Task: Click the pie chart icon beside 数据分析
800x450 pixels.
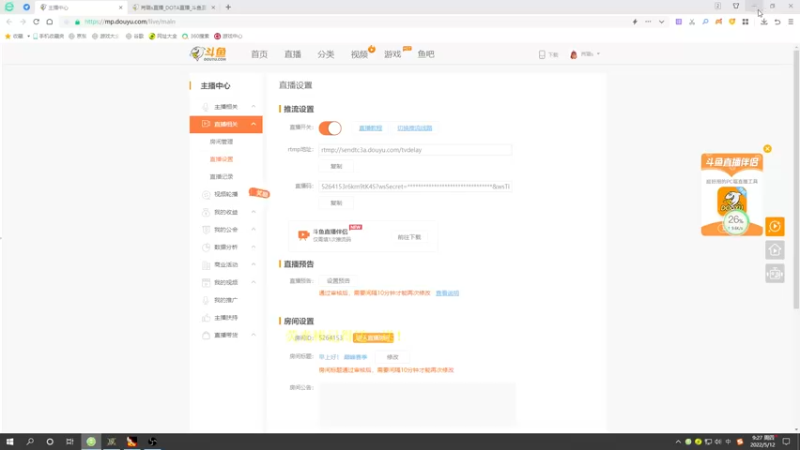Action: pos(206,247)
